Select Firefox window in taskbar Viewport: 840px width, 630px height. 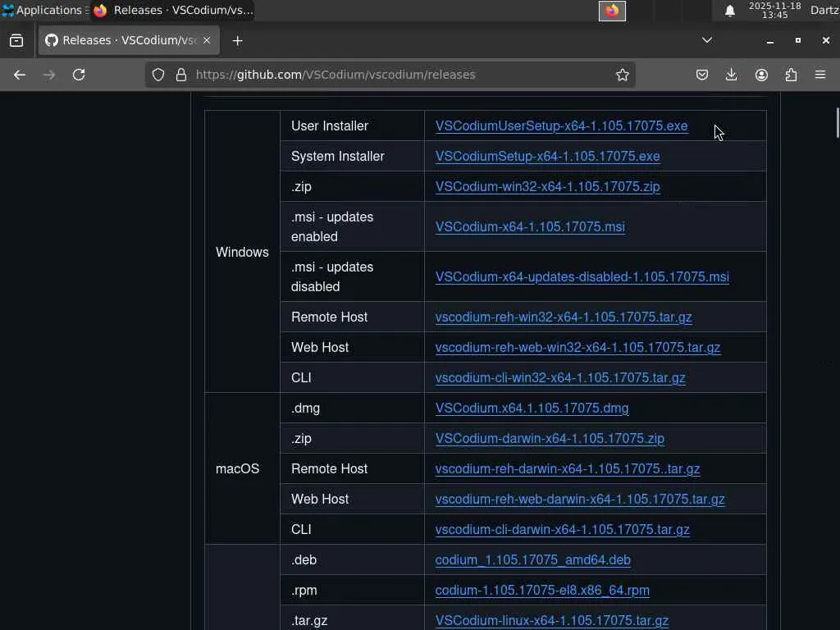click(x=172, y=10)
